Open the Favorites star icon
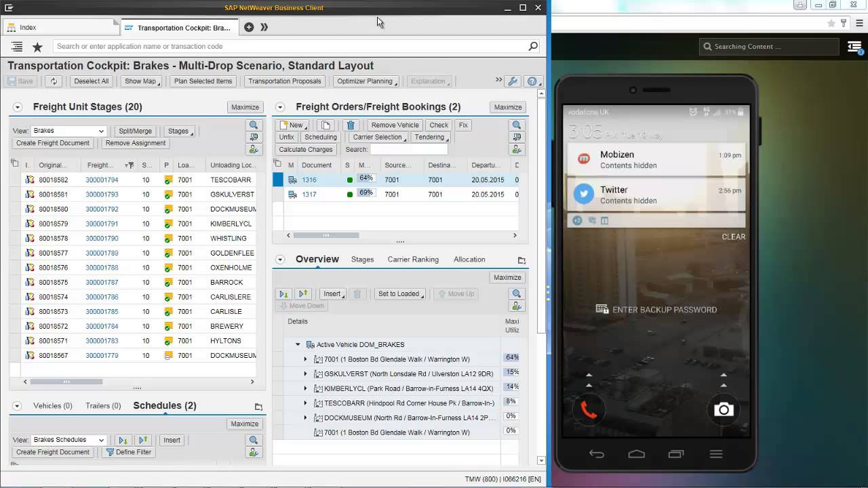This screenshot has height=488, width=868. pyautogui.click(x=37, y=47)
